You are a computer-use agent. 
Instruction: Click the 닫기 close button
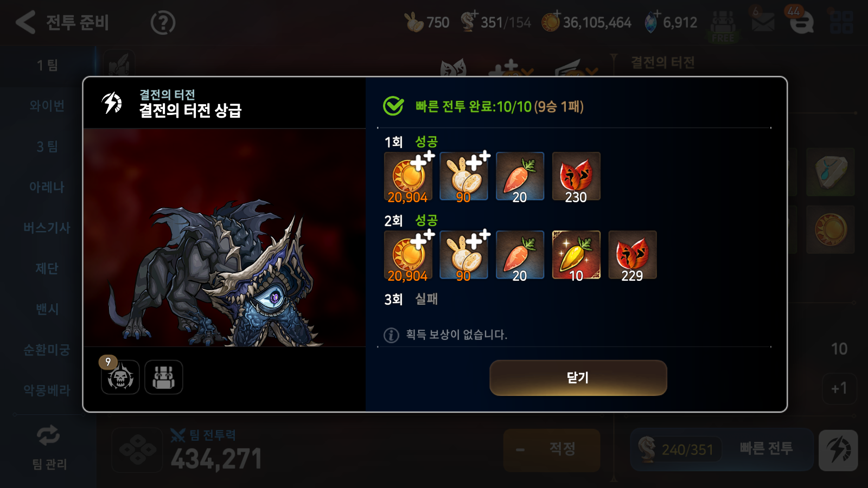click(x=578, y=378)
